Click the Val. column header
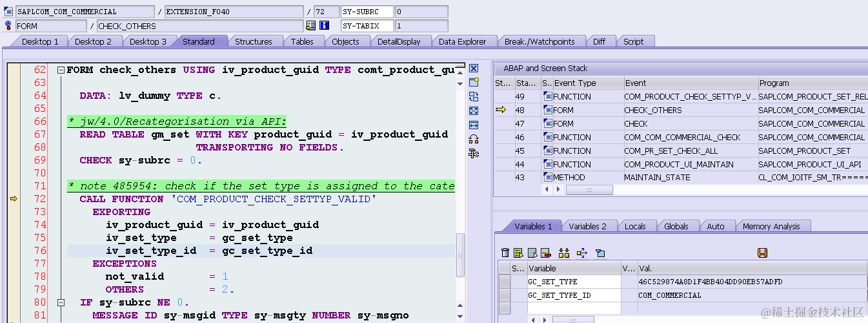The image size is (868, 323). click(x=752, y=268)
